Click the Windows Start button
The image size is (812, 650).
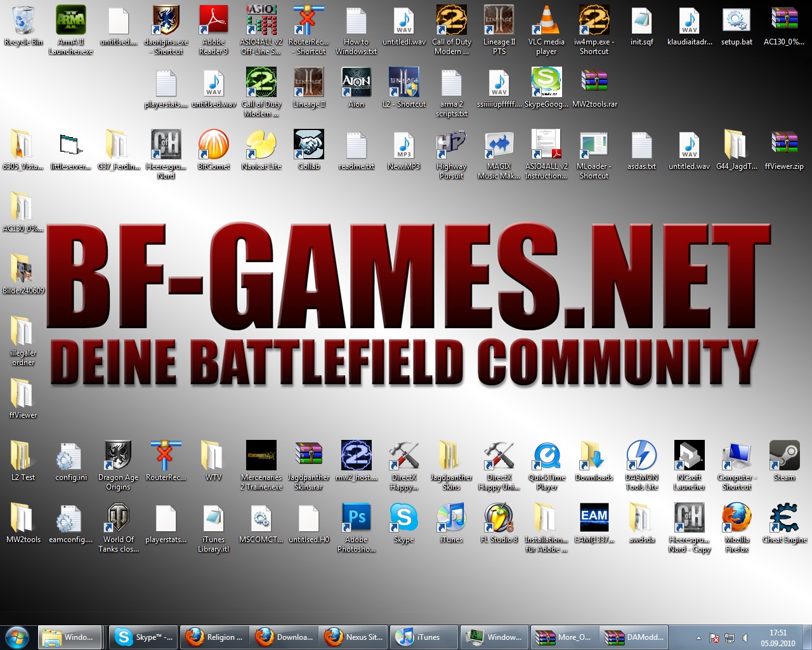click(x=17, y=637)
